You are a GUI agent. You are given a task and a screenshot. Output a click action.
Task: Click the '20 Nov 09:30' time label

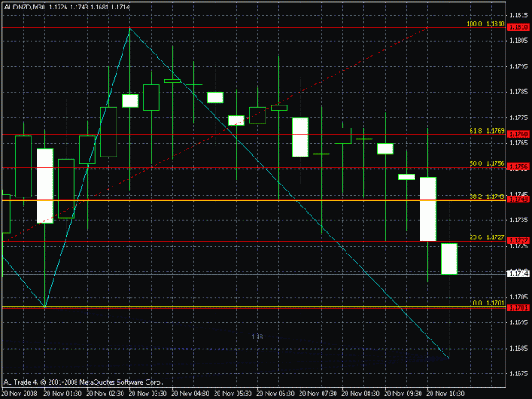(403, 394)
